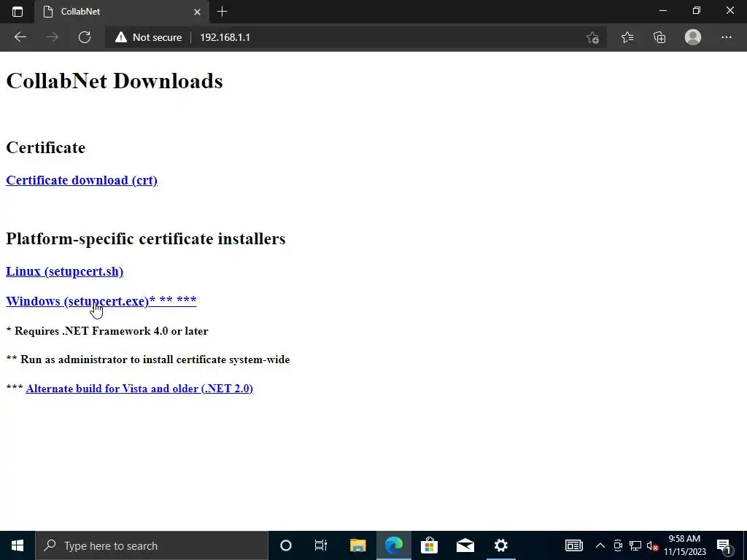This screenshot has width=747, height=560.
Task: Show hidden tray icons chevron
Action: [600, 545]
